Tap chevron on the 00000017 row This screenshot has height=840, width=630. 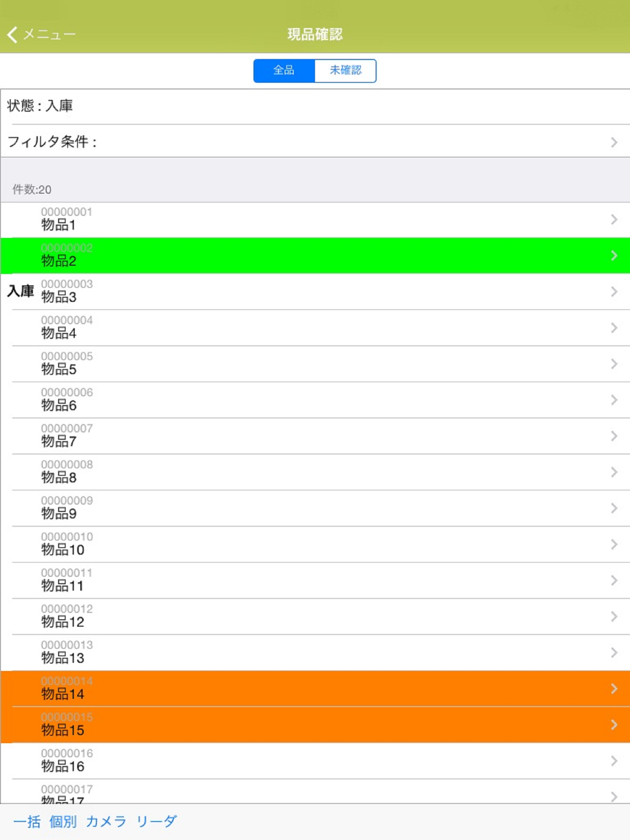coord(614,797)
